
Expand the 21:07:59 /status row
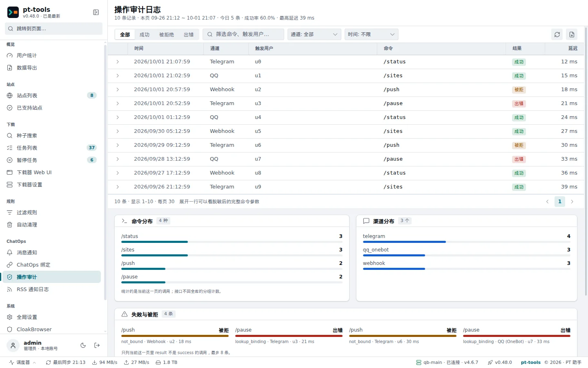[x=118, y=62]
